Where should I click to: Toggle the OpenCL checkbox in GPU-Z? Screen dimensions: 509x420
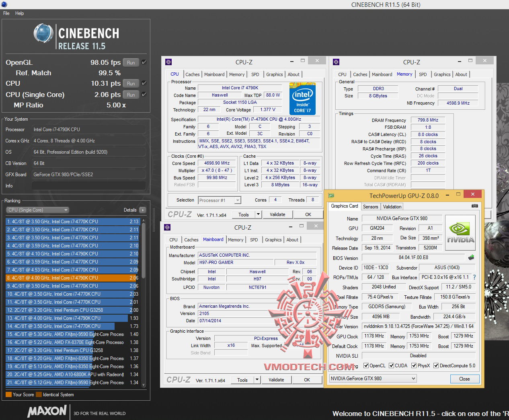click(x=366, y=366)
